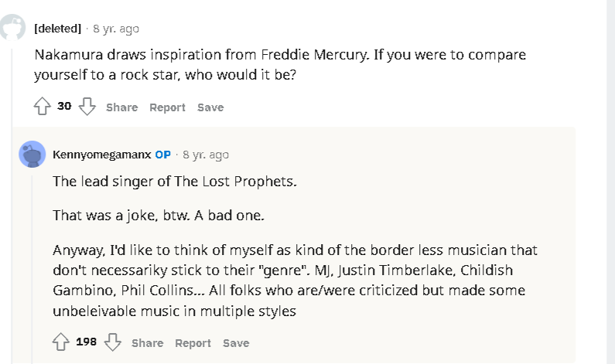Collapse the top comment via its thread line
This screenshot has height=364, width=615.
coord(12,193)
